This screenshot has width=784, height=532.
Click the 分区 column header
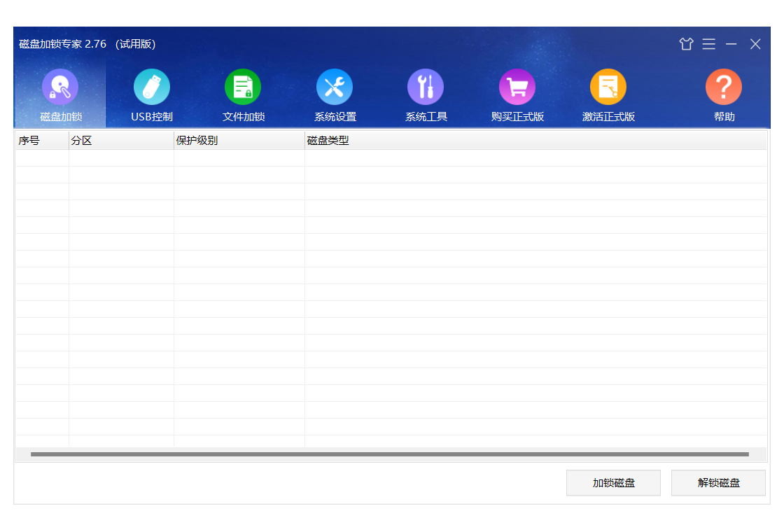pos(121,141)
